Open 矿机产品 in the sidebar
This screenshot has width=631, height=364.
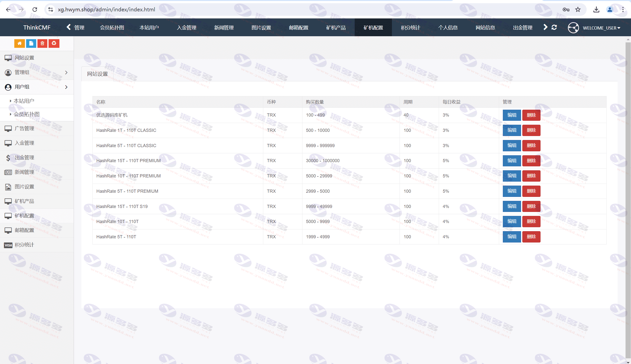pos(37,201)
